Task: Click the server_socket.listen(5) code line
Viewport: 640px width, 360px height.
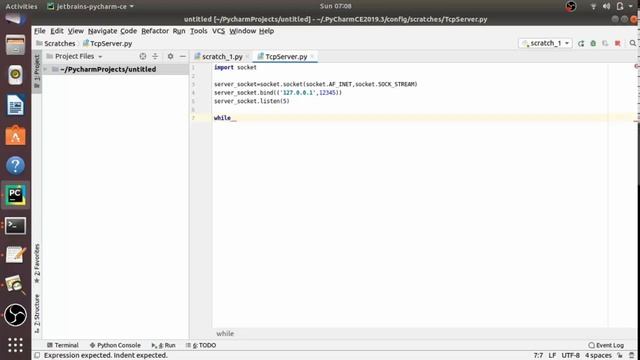Action: [x=251, y=101]
